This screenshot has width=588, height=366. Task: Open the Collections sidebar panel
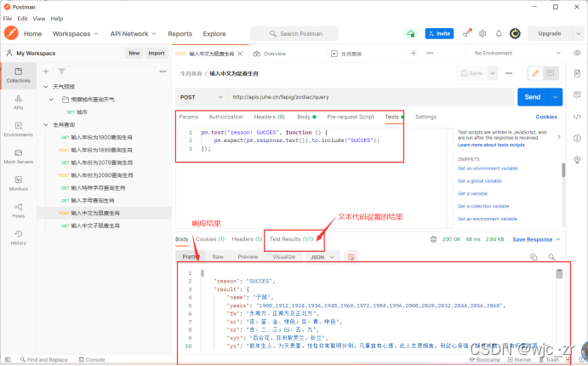(x=19, y=76)
